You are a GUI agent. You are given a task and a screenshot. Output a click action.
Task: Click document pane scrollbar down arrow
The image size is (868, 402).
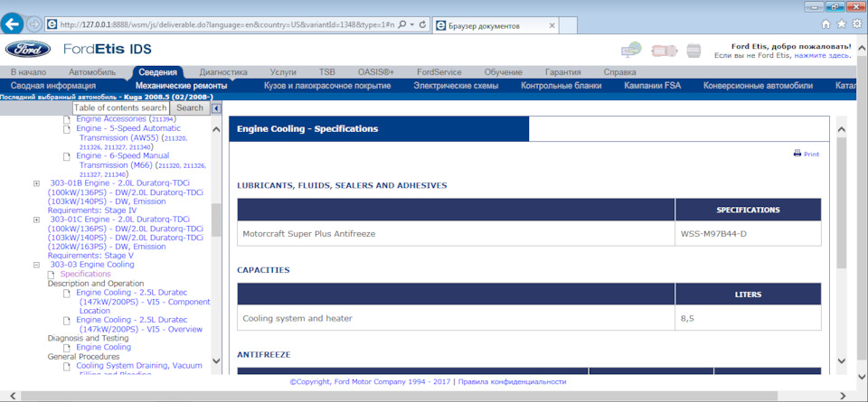click(842, 360)
